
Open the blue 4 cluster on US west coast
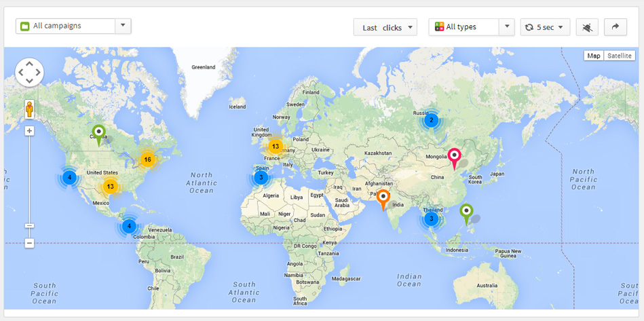click(69, 177)
